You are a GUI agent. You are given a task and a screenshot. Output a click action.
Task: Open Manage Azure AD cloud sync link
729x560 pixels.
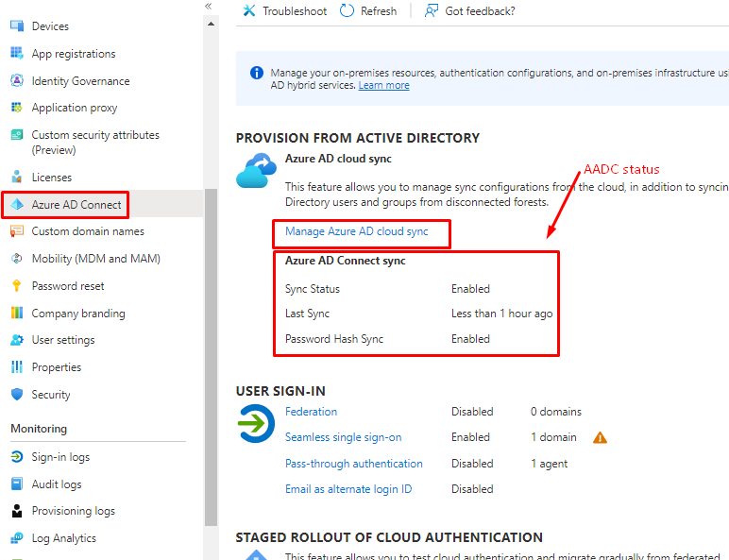click(356, 231)
